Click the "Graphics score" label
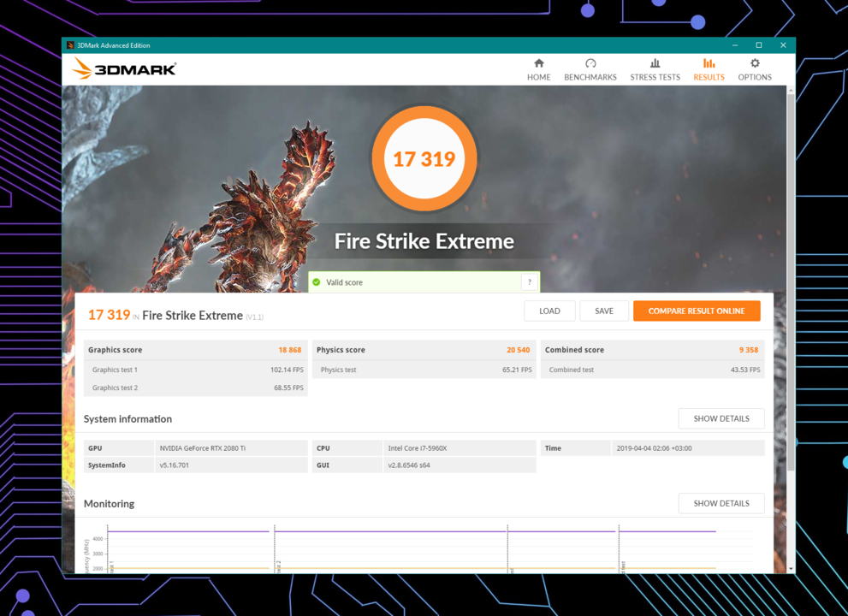The height and width of the screenshot is (616, 848). tap(116, 350)
